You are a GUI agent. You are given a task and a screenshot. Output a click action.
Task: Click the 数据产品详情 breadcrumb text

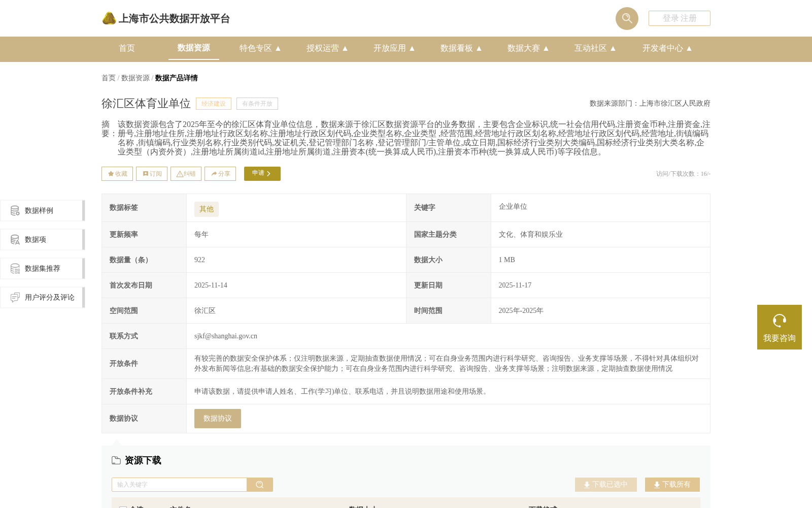[x=177, y=78]
